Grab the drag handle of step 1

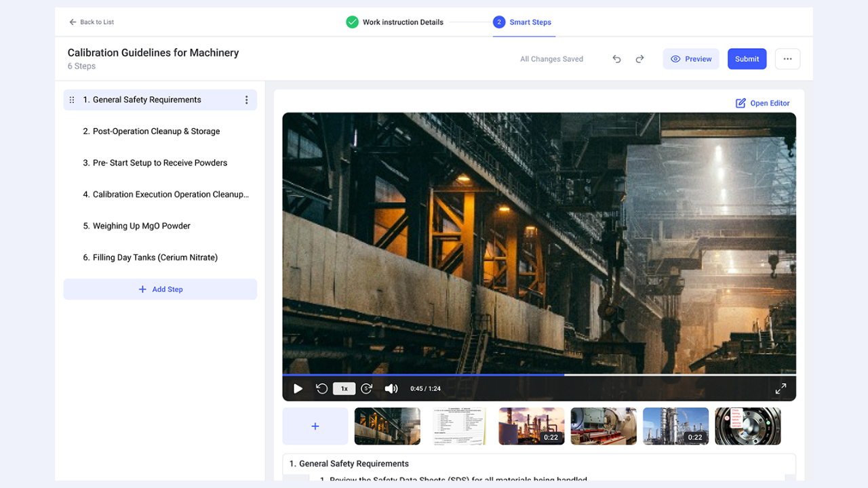[x=72, y=100]
